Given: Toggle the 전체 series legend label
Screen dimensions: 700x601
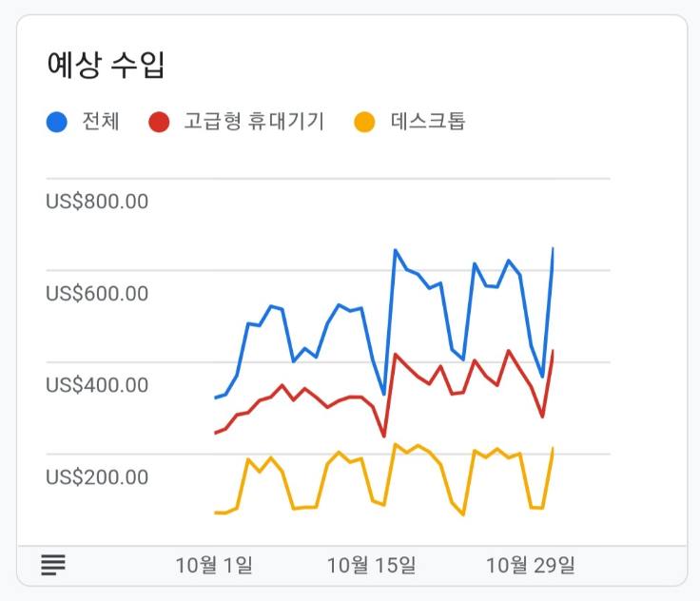Looking at the screenshot, I should point(101,122).
